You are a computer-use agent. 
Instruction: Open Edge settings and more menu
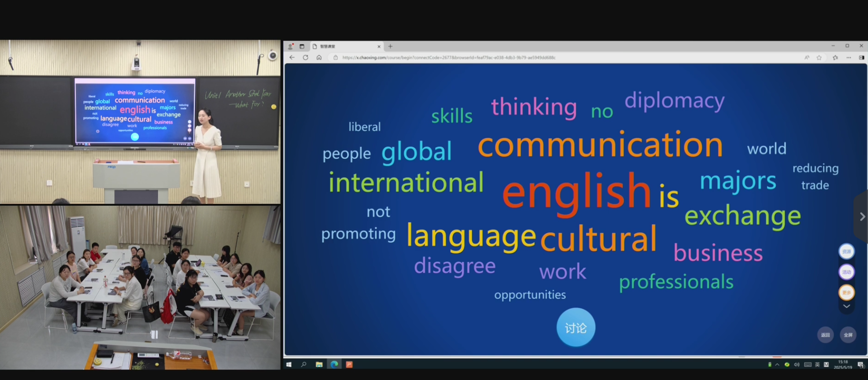click(x=849, y=58)
